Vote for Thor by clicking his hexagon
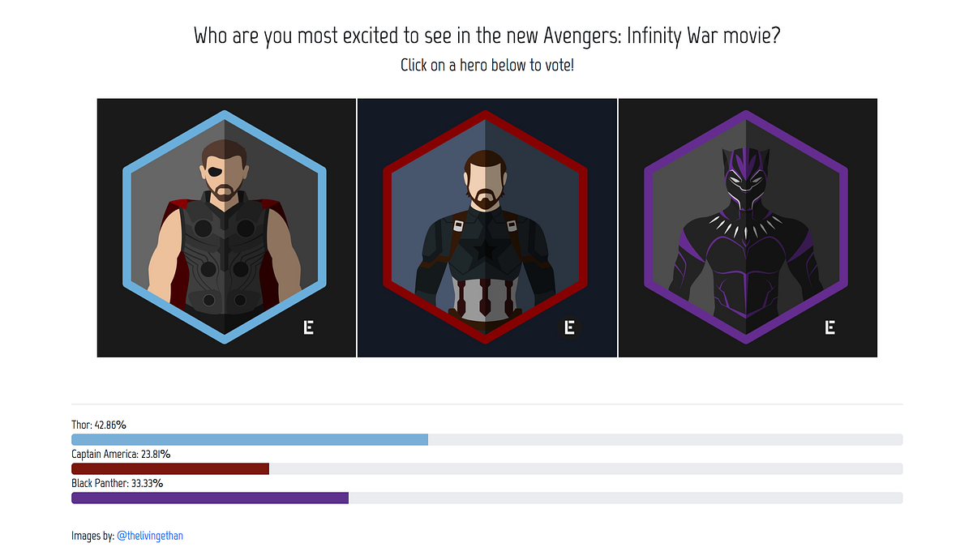The width and height of the screenshot is (973, 560). [x=225, y=227]
